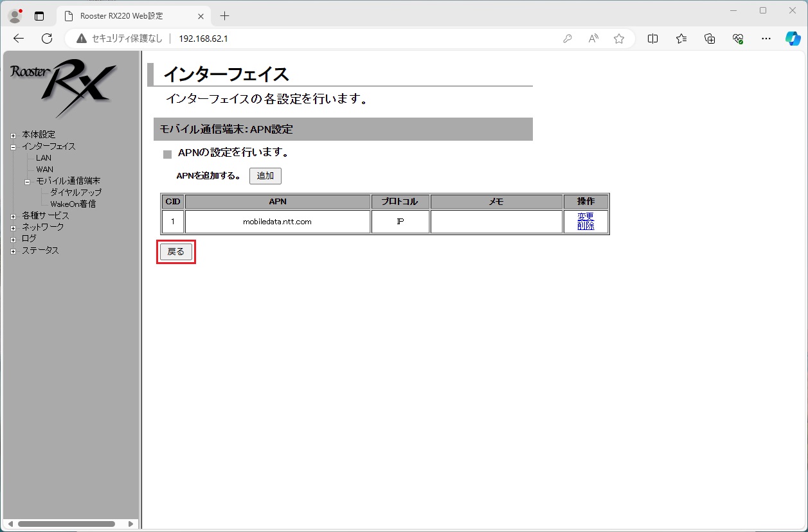Click the favorites star icon in address bar

[x=619, y=39]
